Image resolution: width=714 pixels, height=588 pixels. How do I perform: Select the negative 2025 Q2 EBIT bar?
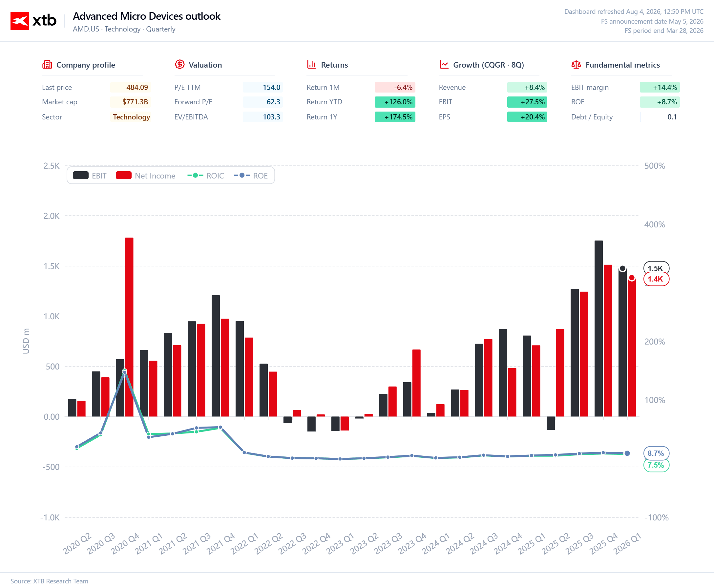pyautogui.click(x=551, y=423)
